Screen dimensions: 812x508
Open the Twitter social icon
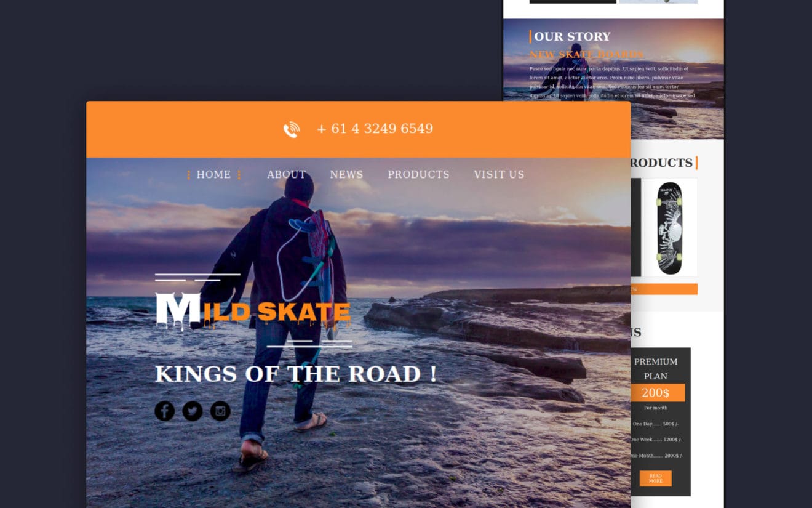[193, 411]
